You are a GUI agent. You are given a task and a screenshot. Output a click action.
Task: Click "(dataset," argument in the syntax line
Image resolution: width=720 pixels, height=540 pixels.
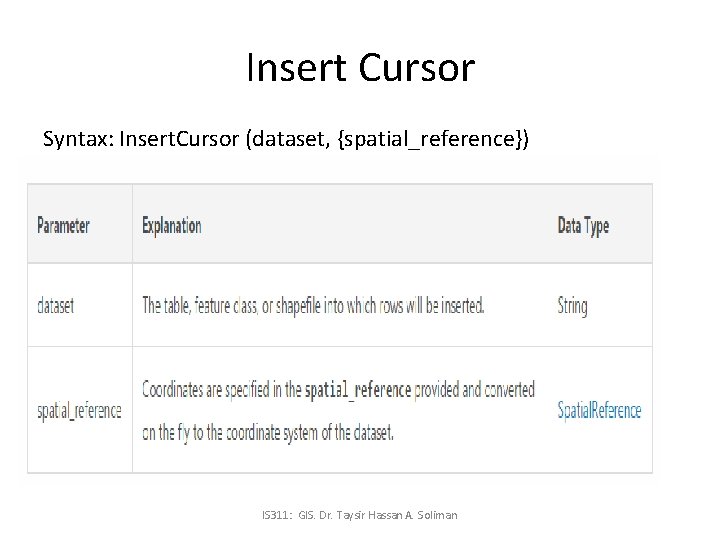(298, 137)
